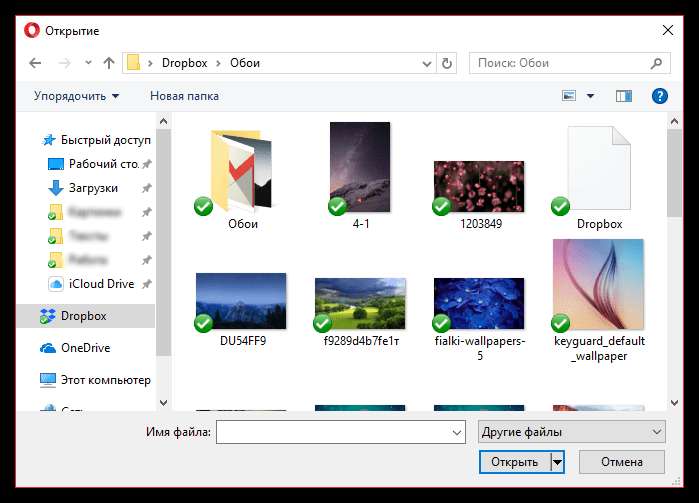Click the Загрузки download arrow icon
The height and width of the screenshot is (503, 699).
tap(56, 188)
